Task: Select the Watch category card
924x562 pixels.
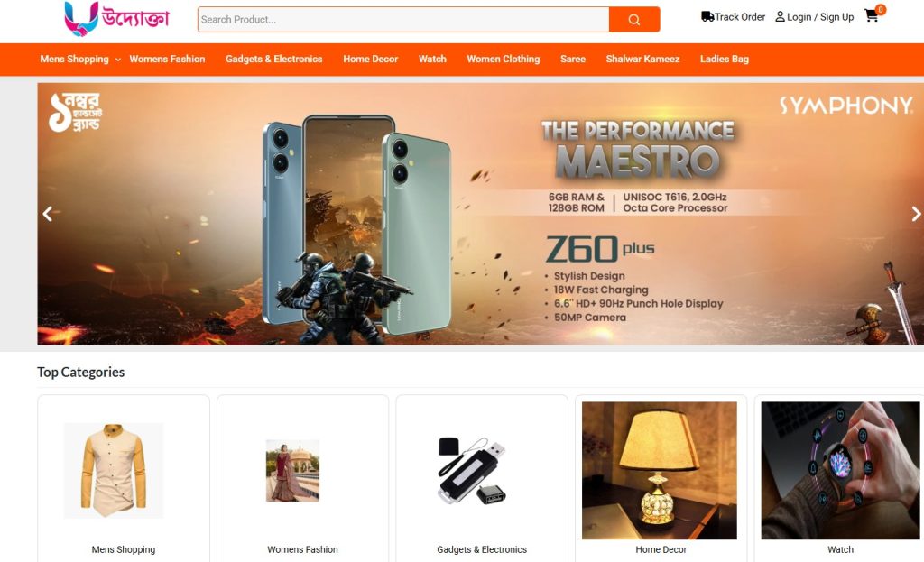Action: pyautogui.click(x=840, y=478)
